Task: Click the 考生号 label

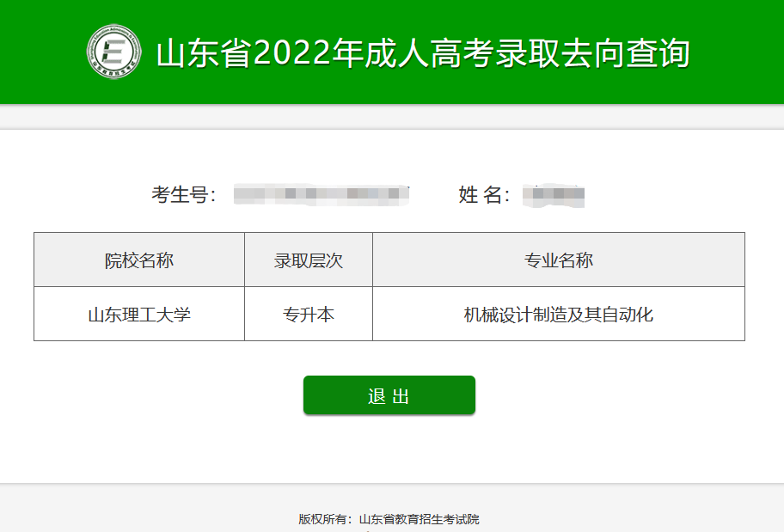Action: click(183, 195)
